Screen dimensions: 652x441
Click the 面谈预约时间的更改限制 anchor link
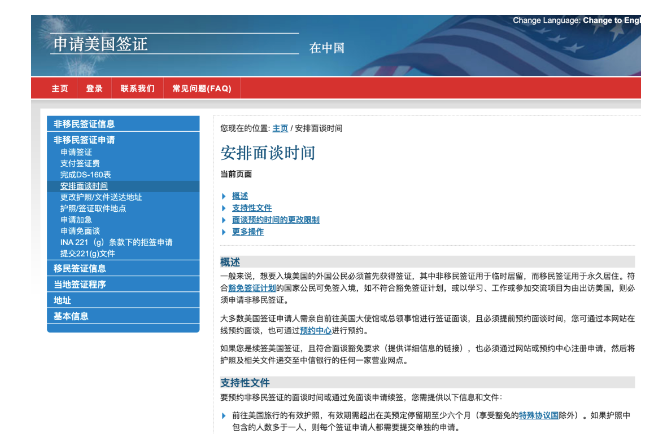coord(275,219)
